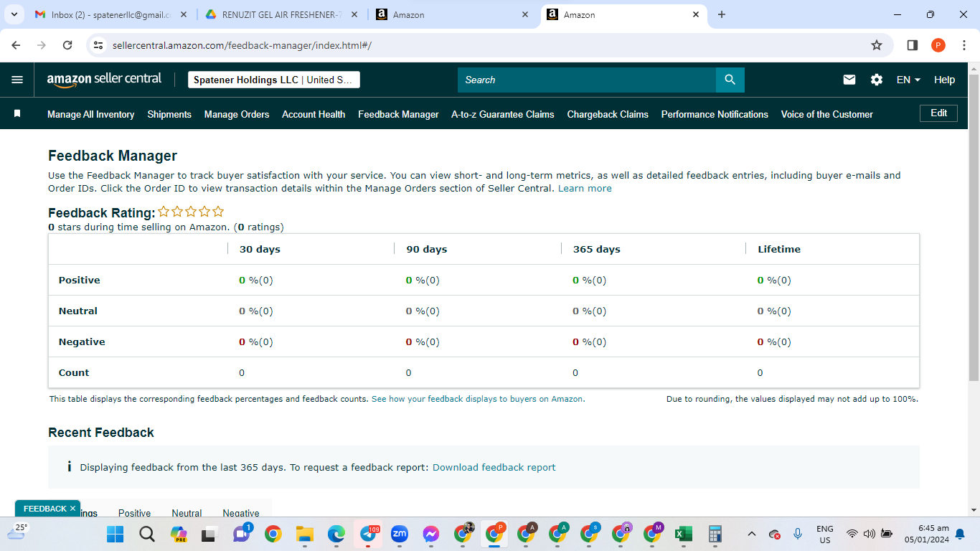Close the RENUZIT GEL AIR FRESHENER tab

pyautogui.click(x=354, y=14)
